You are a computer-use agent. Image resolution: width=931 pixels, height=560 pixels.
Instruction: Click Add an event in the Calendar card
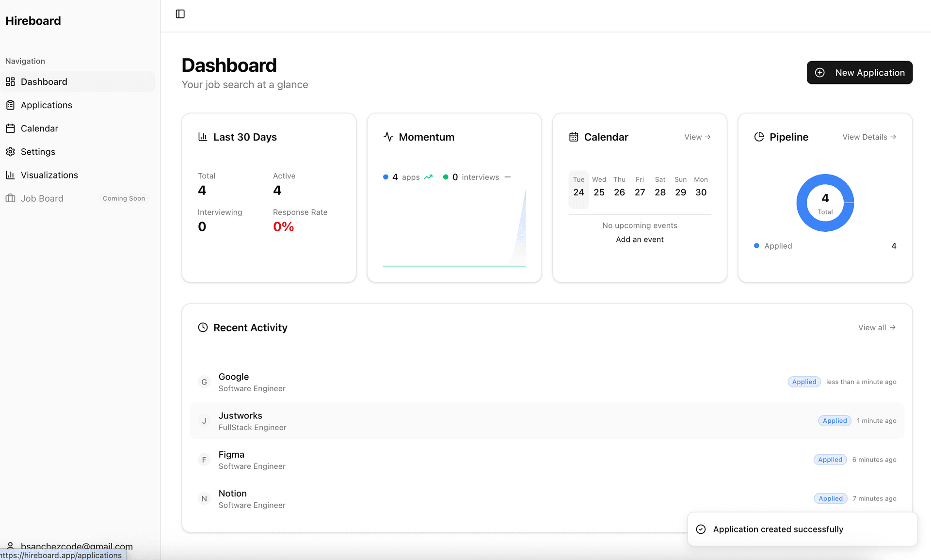640,239
